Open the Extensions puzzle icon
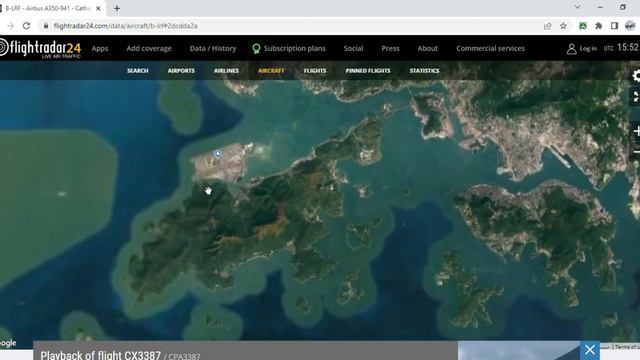Viewport: 640px width, 360px height. tap(599, 26)
